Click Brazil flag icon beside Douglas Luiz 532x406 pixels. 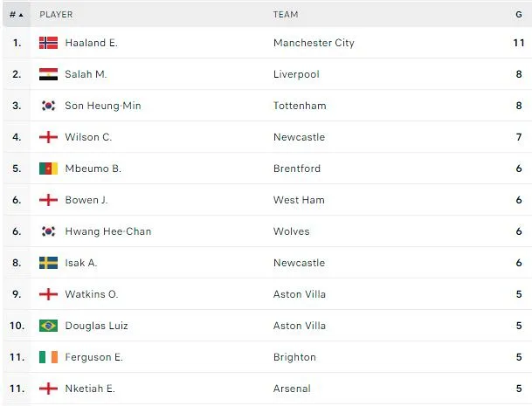point(48,326)
